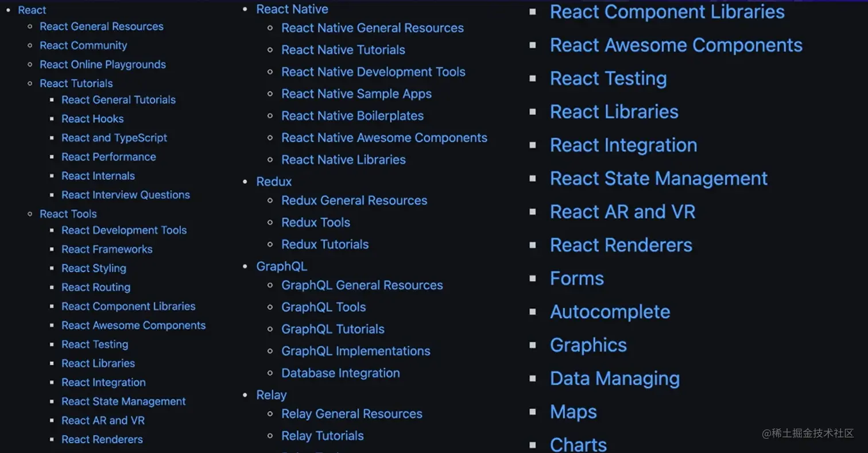Open the React General Resources link
This screenshot has width=868, height=453.
(101, 26)
